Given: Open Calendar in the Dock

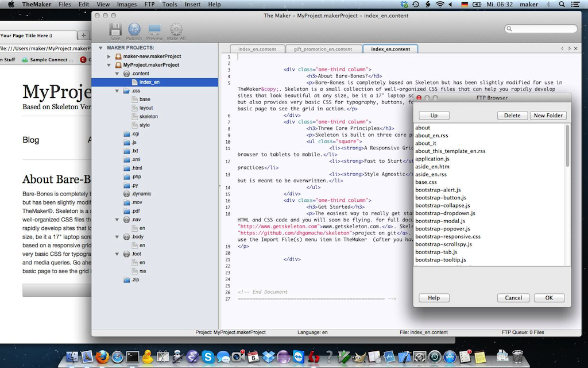Looking at the screenshot, I should pos(253,356).
